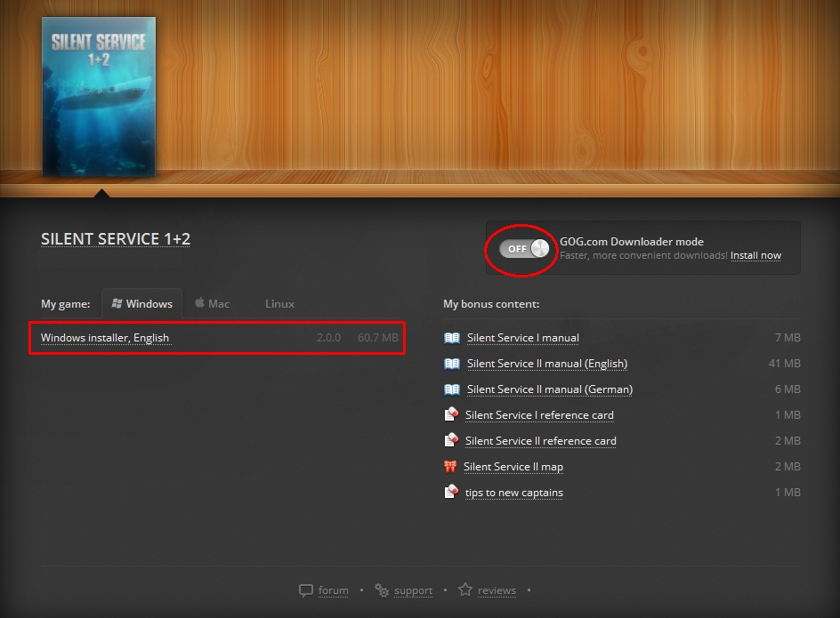Click the 60.7 MB installer size text
840x618 pixels.
(x=377, y=338)
